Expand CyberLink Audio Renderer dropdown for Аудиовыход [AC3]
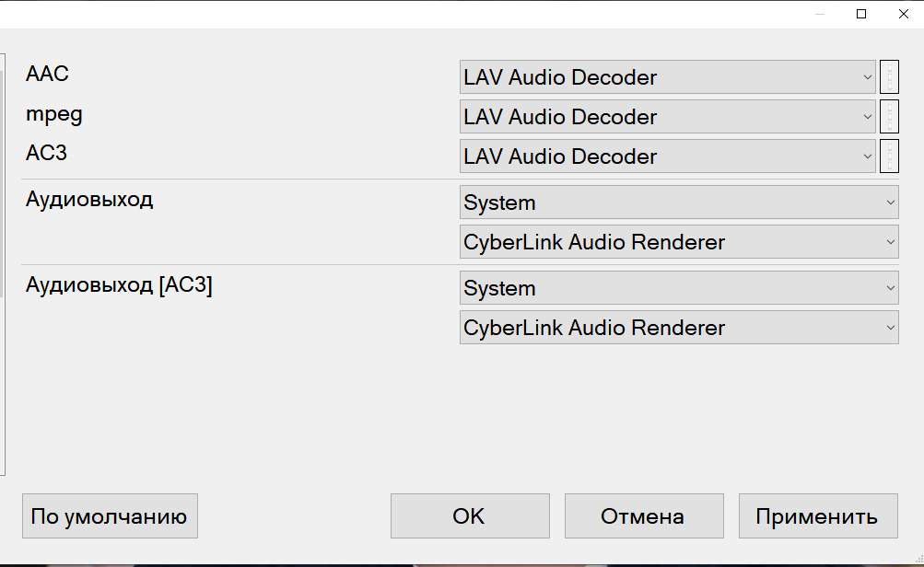Image resolution: width=924 pixels, height=567 pixels. (679, 328)
